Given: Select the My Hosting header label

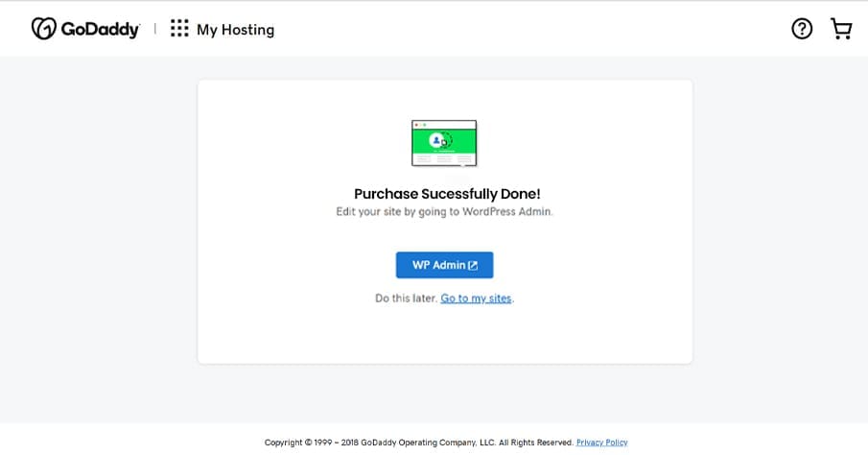Looking at the screenshot, I should click(235, 30).
